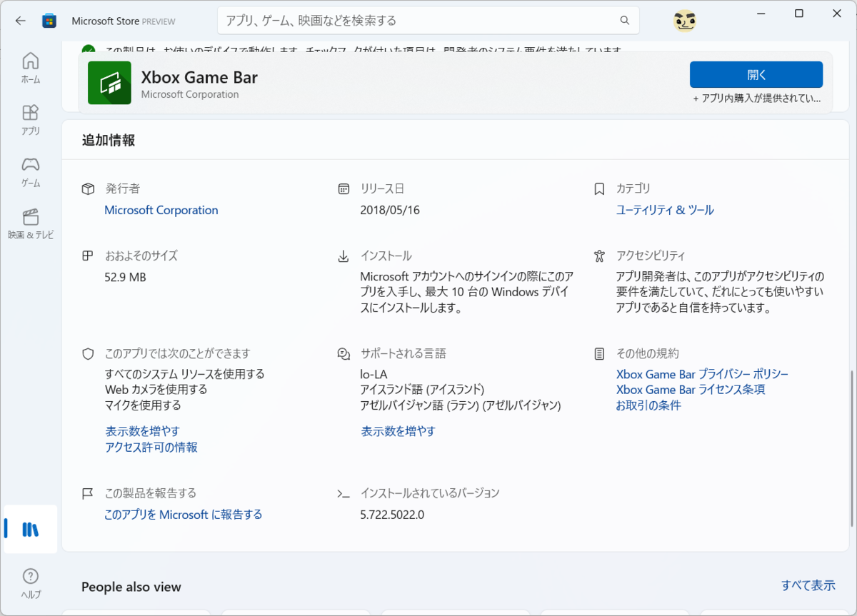Open 映画 & テレビ section in sidebar
The height and width of the screenshot is (616, 857).
[x=31, y=224]
